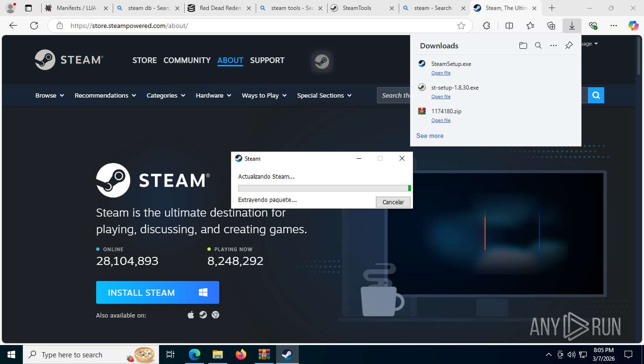Viewport: 644px width, 364px height.
Task: Refresh the page with reload button
Action: [x=34, y=26]
